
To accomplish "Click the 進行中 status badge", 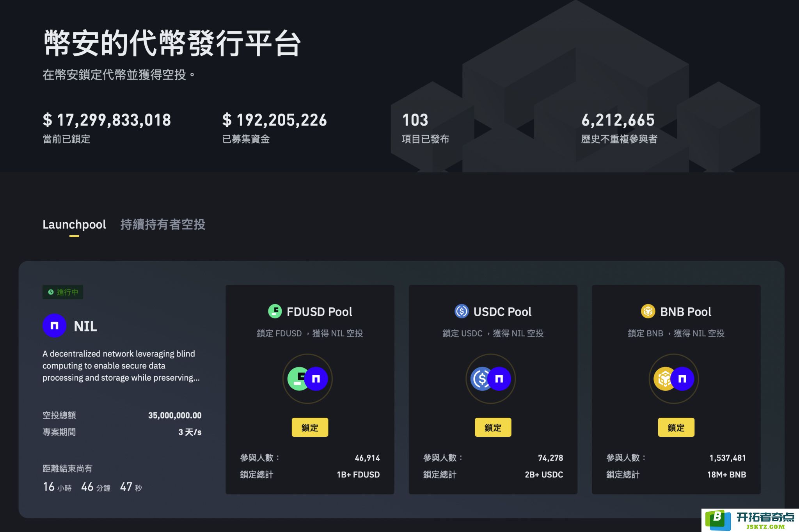I will [63, 292].
